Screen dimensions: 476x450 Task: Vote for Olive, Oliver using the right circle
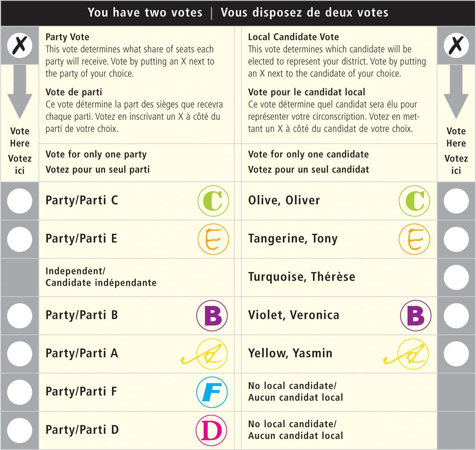click(456, 201)
